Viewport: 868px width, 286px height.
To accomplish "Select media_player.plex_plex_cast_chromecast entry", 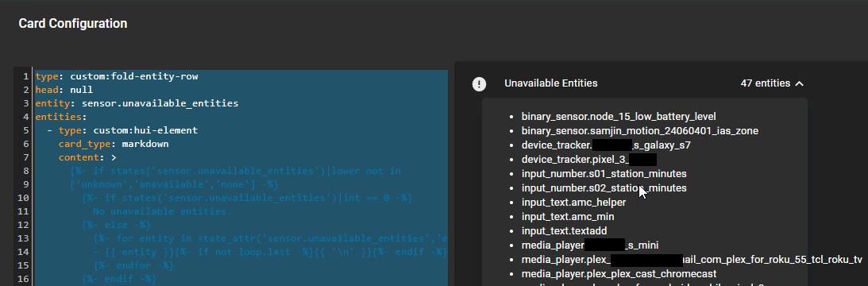I will click(619, 274).
